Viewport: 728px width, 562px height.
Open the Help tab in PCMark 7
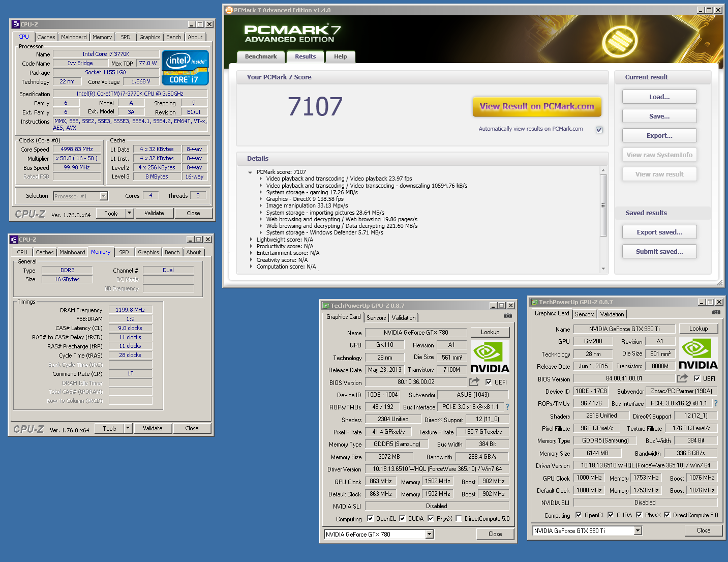click(x=340, y=56)
